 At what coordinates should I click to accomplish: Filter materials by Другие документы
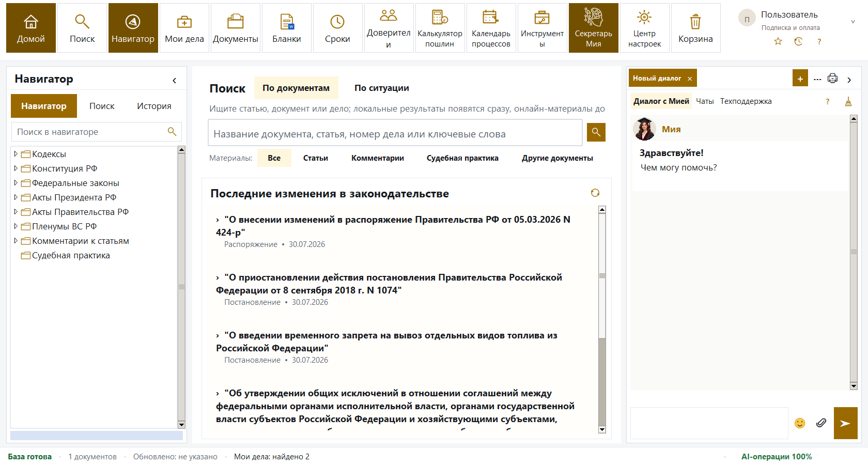pos(557,158)
